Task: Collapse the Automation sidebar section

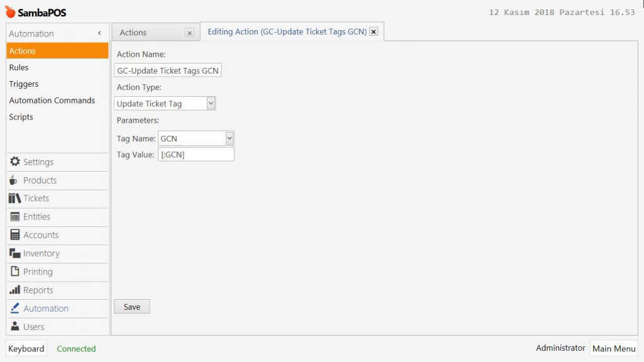Action: pyautogui.click(x=99, y=33)
